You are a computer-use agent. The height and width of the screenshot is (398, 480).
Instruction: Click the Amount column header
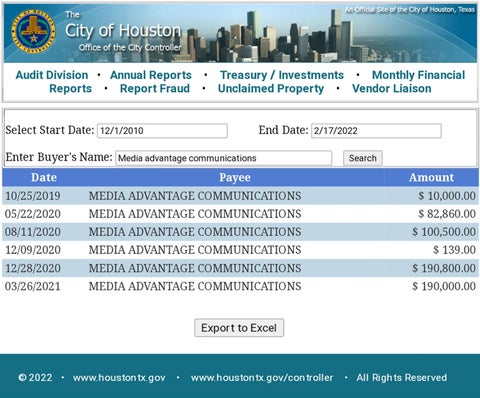[431, 177]
